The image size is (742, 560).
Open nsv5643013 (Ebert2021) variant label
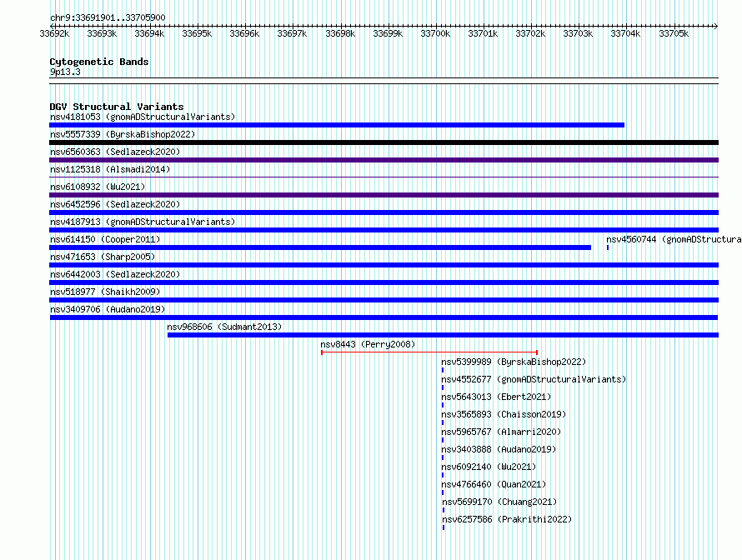pos(496,397)
